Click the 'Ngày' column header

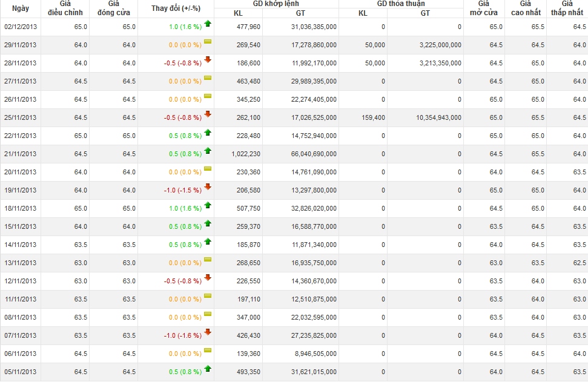20,8
